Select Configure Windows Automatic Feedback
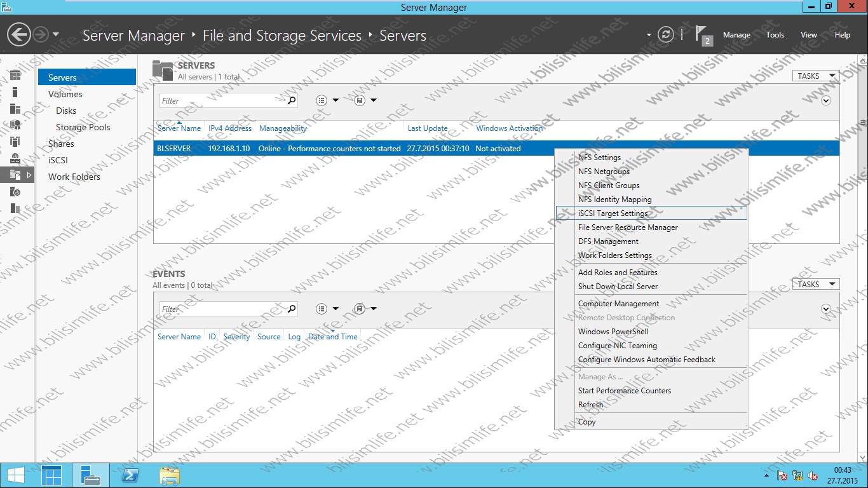868x488 pixels. pos(651,360)
